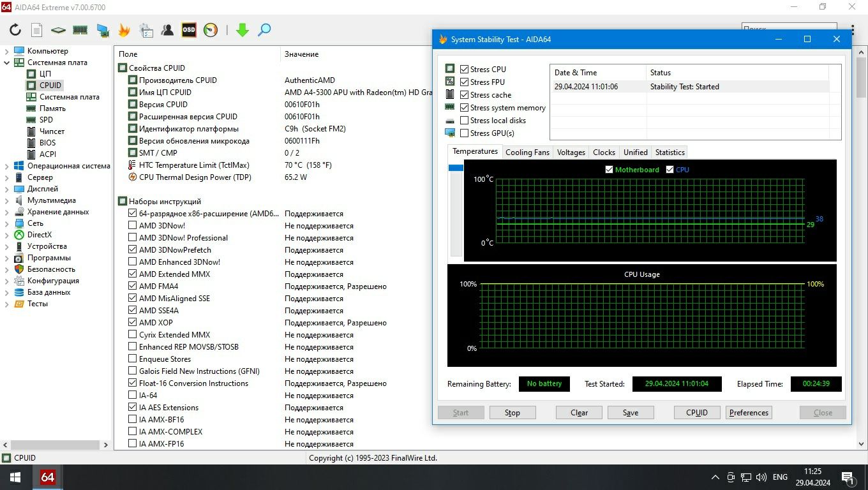The height and width of the screenshot is (490, 868).
Task: Toggle Stress cache checkbox
Action: point(464,95)
